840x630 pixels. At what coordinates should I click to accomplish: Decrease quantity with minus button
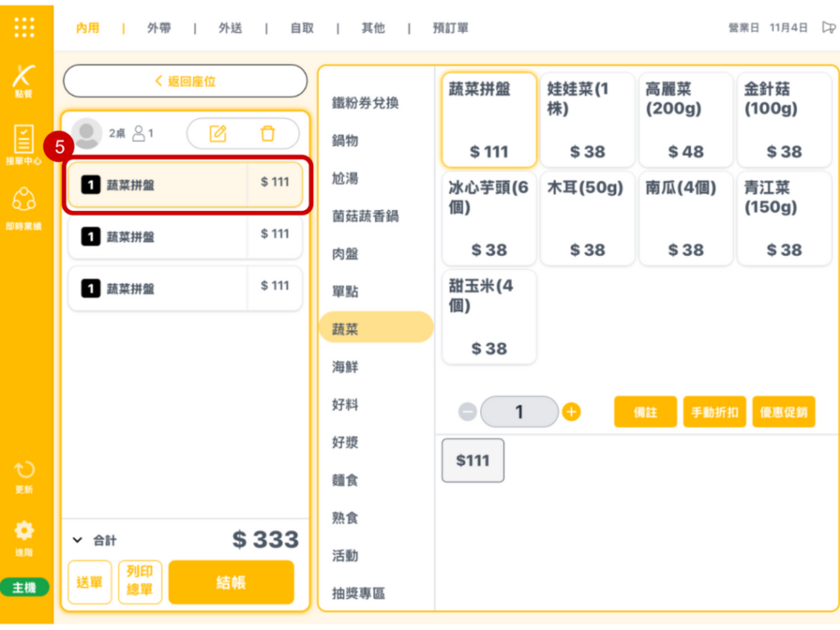pyautogui.click(x=468, y=412)
